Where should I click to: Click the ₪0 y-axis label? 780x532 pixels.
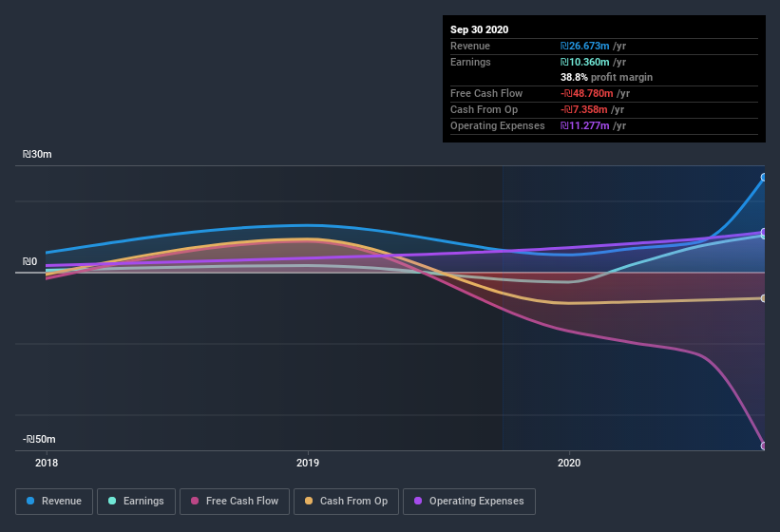[29, 261]
